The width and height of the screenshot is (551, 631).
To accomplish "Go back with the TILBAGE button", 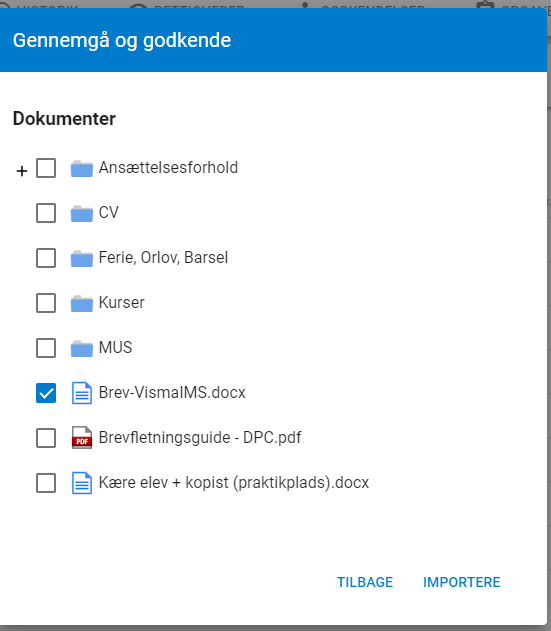I will pos(365,582).
